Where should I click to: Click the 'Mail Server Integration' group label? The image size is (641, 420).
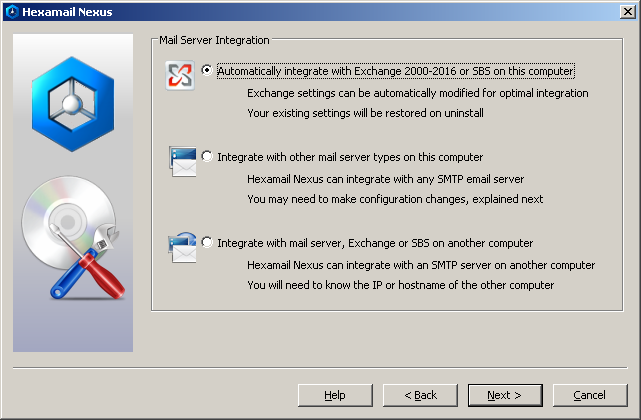[214, 40]
